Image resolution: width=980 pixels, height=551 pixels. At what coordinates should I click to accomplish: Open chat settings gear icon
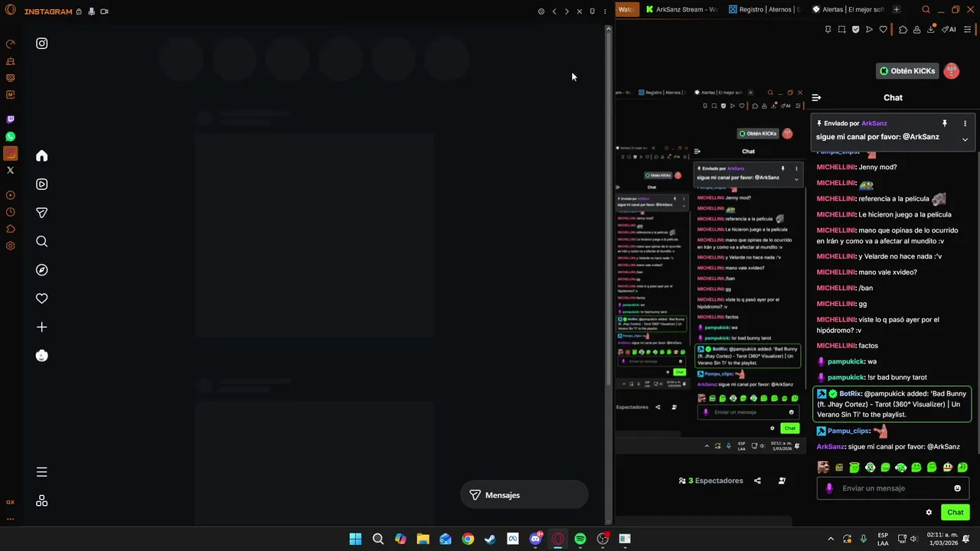tap(929, 513)
